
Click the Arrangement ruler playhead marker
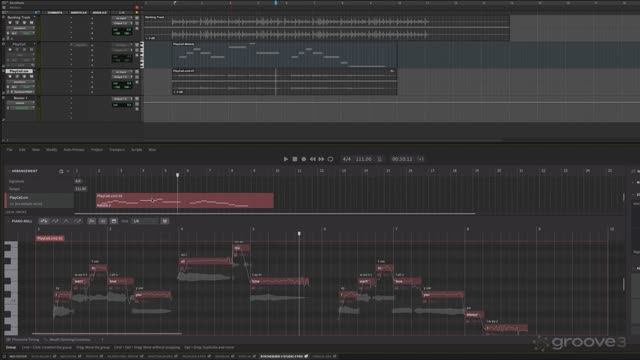coord(178,175)
